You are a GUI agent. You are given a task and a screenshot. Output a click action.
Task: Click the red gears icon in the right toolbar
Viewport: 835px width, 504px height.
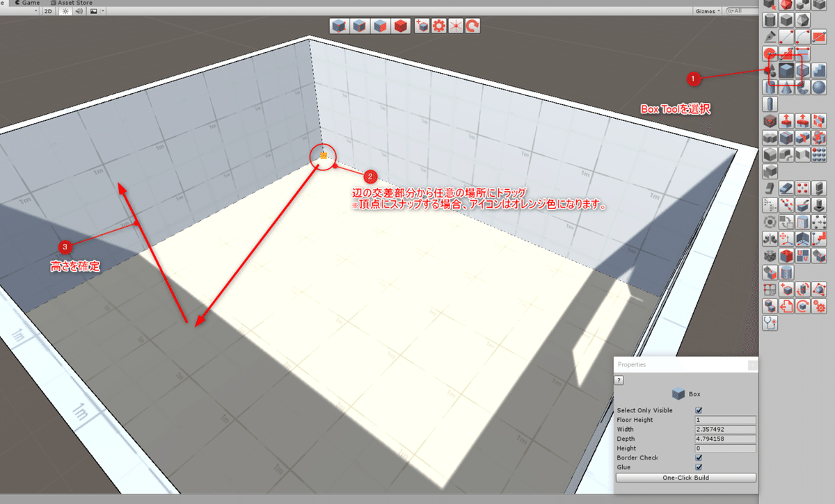[819, 306]
